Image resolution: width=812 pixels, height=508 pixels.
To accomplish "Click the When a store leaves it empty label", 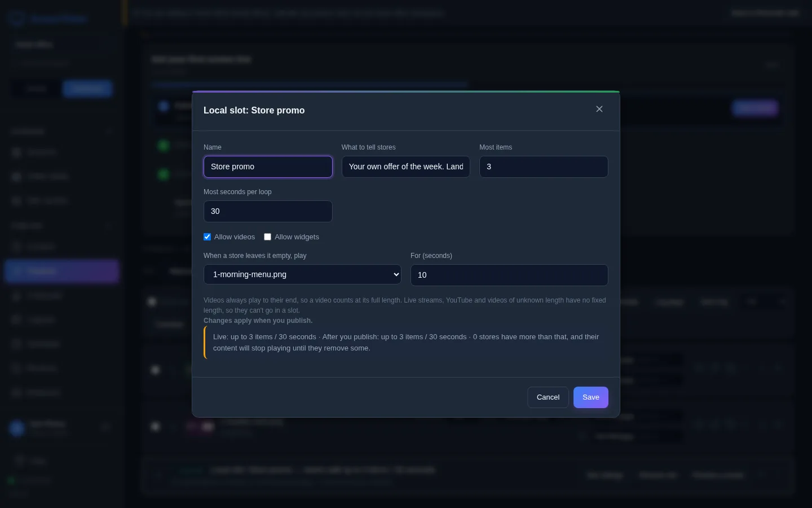I will click(x=255, y=256).
